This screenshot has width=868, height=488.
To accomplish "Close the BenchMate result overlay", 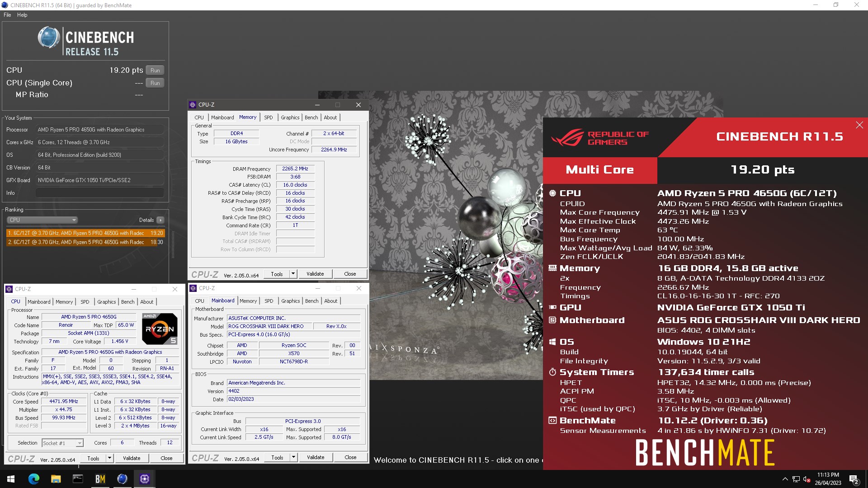I will coord(859,125).
